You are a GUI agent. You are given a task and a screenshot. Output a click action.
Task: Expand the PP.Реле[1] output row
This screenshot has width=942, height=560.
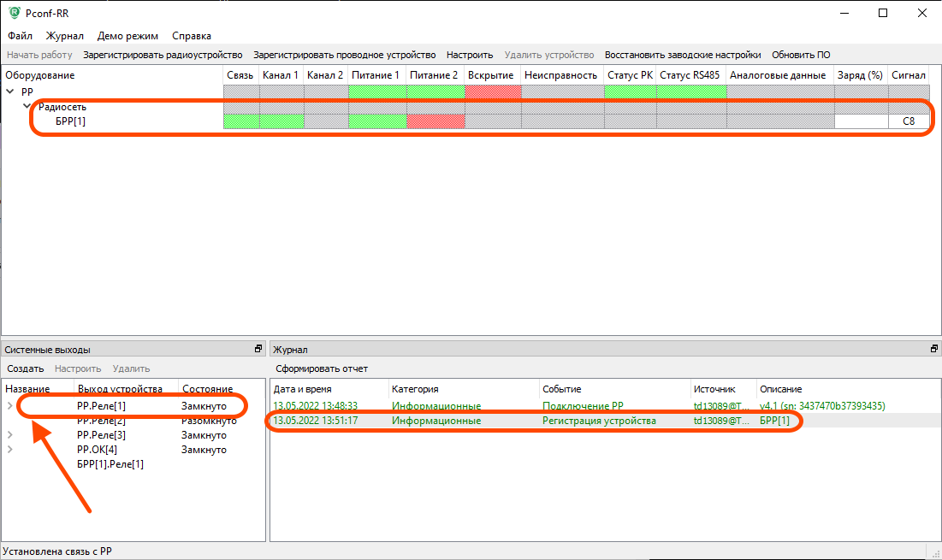pyautogui.click(x=10, y=406)
